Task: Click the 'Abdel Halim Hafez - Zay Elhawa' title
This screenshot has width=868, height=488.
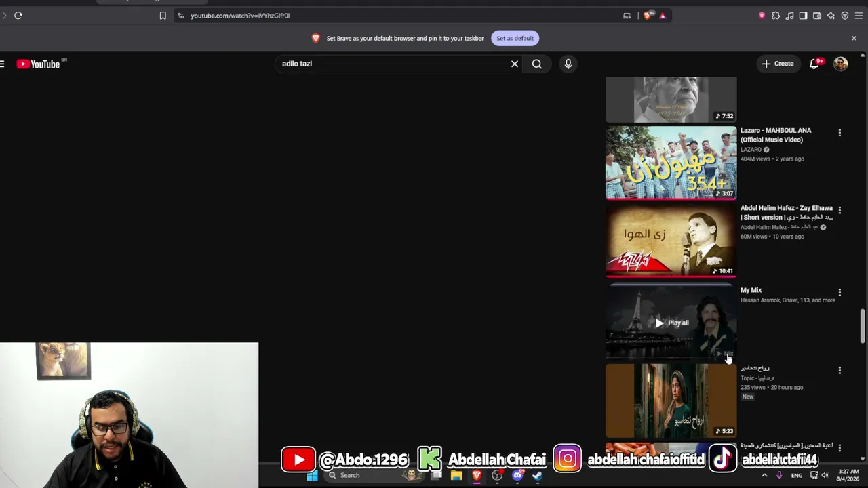Action: tap(787, 213)
